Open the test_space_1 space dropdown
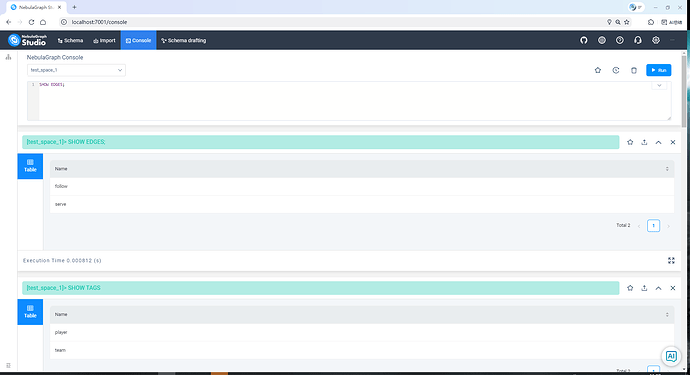This screenshot has width=690, height=375. (x=76, y=70)
